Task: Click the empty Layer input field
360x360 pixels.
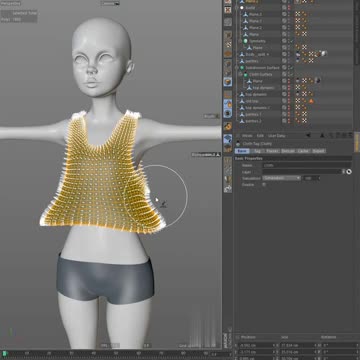Action: (301, 172)
